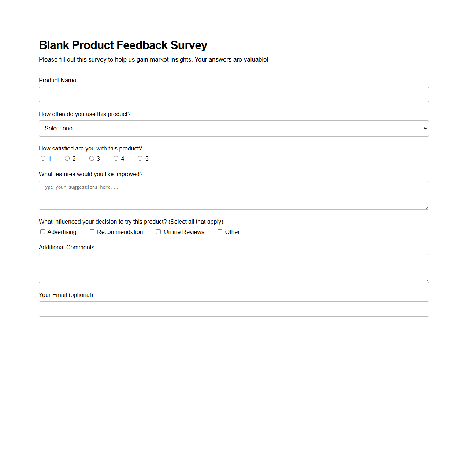
Task: Click the suggestions placeholder text
Action: tap(80, 187)
